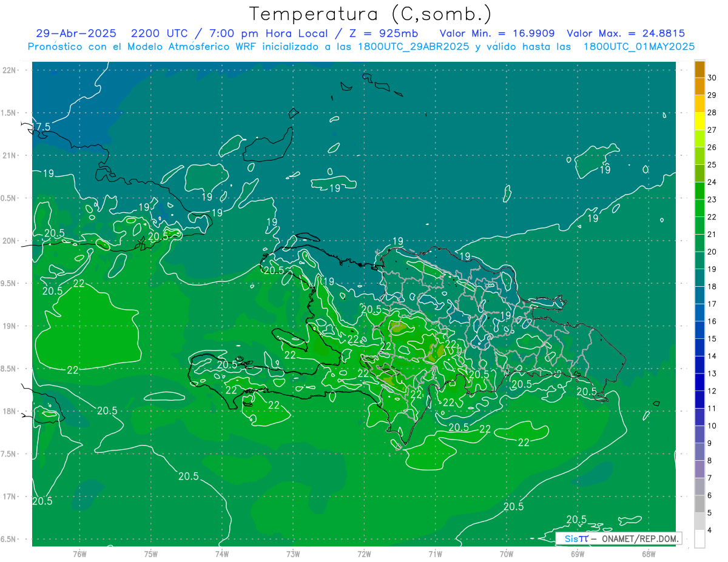Click the "70W" longitude axis label
Screen dimensions: 728x562
point(507,554)
